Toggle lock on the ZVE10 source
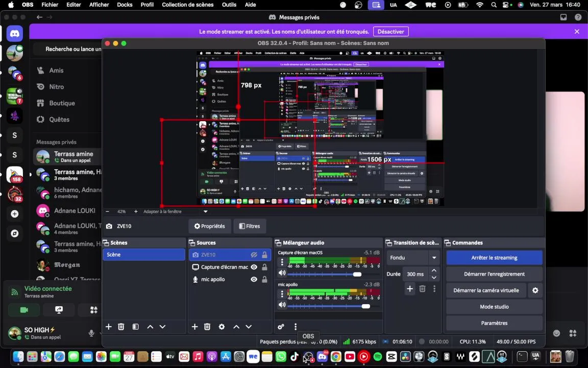Image resolution: width=588 pixels, height=368 pixels. point(264,255)
